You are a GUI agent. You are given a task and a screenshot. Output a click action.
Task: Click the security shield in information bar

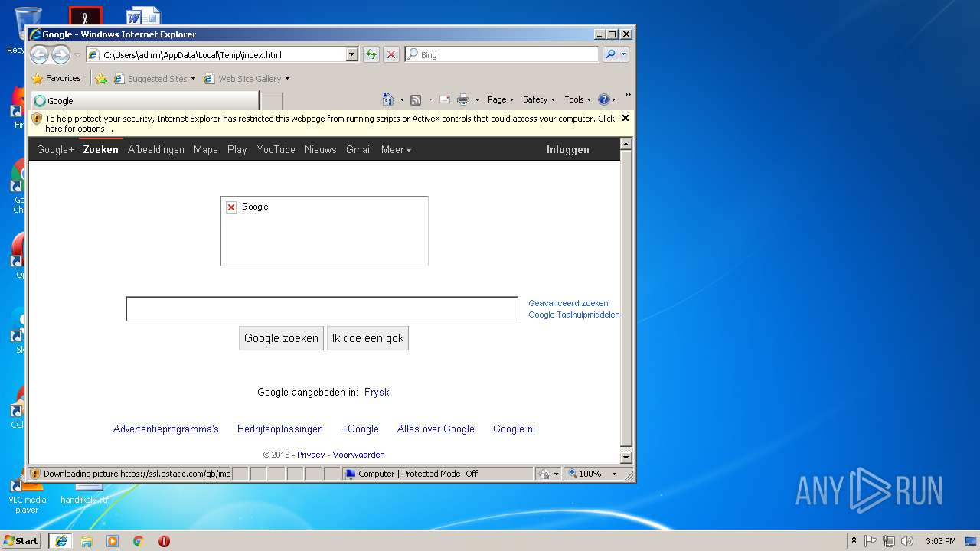37,119
